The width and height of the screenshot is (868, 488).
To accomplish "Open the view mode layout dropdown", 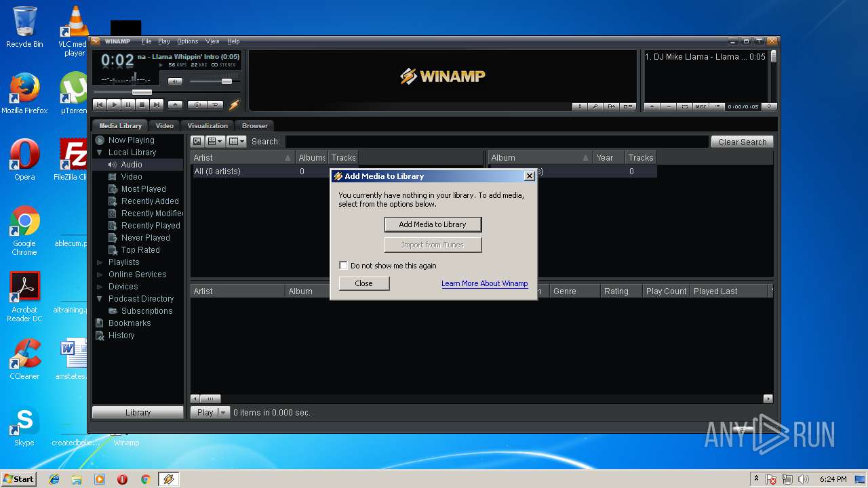I will pyautogui.click(x=215, y=142).
